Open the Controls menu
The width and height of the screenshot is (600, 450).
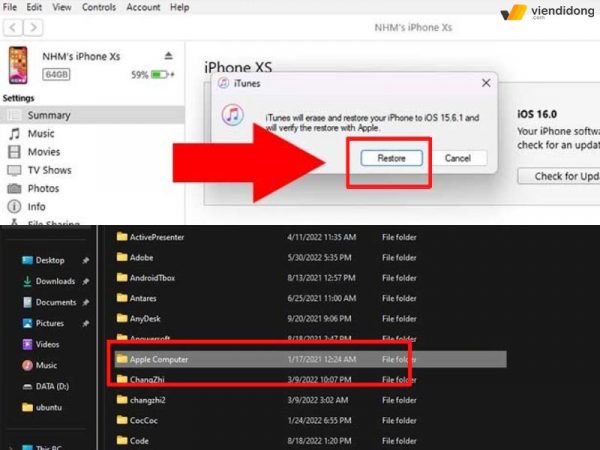point(98,7)
